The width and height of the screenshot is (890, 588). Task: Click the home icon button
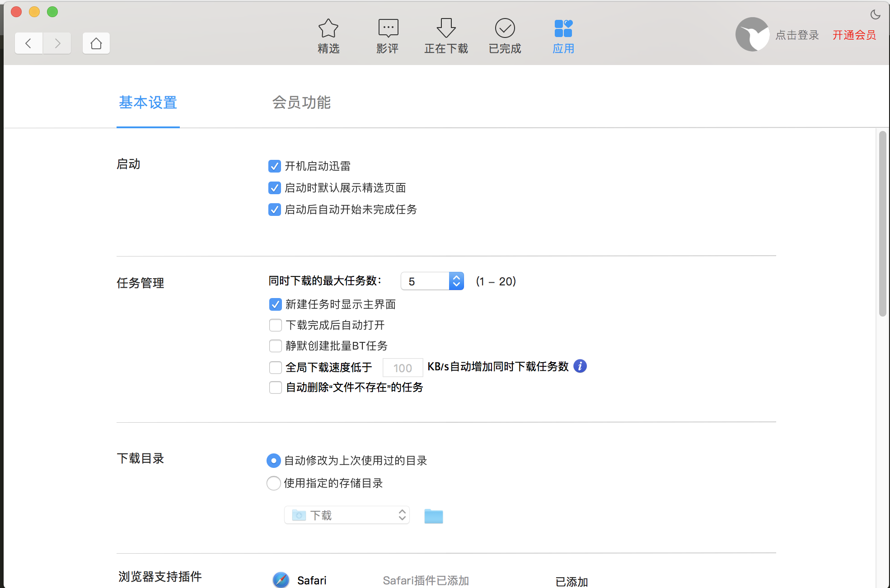tap(96, 43)
